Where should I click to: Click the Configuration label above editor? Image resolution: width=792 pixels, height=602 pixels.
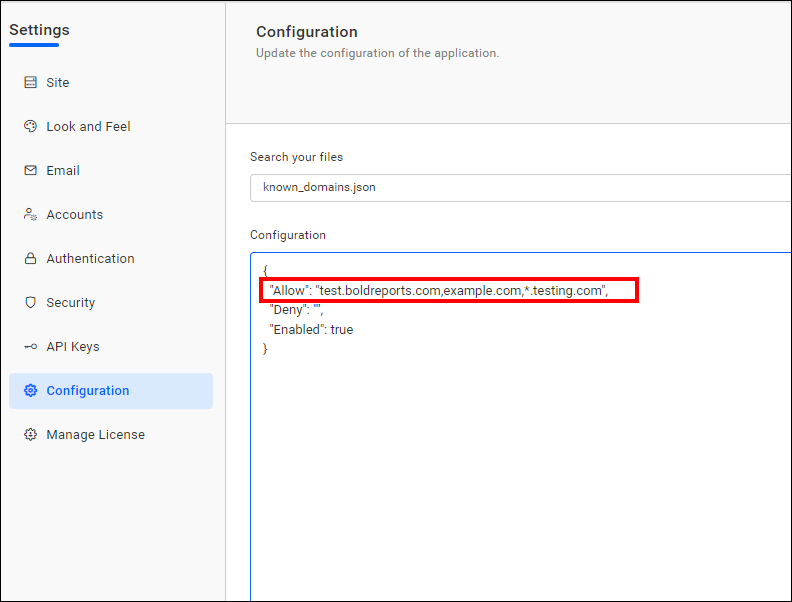288,235
